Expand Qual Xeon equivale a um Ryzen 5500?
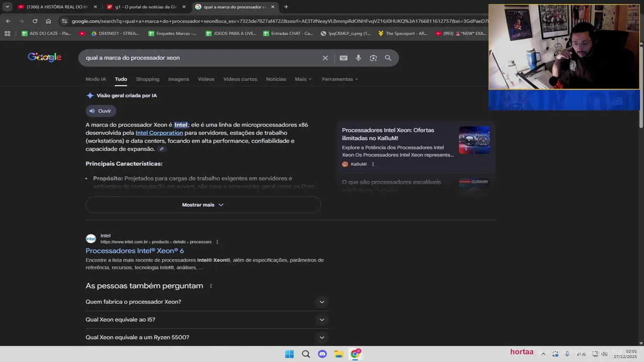Viewport: 644px width, 362px height. click(x=207, y=337)
